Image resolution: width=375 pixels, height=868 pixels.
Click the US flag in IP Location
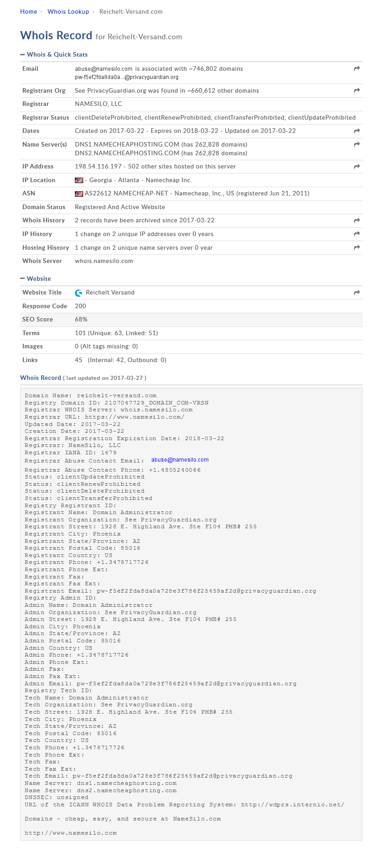tap(79, 180)
